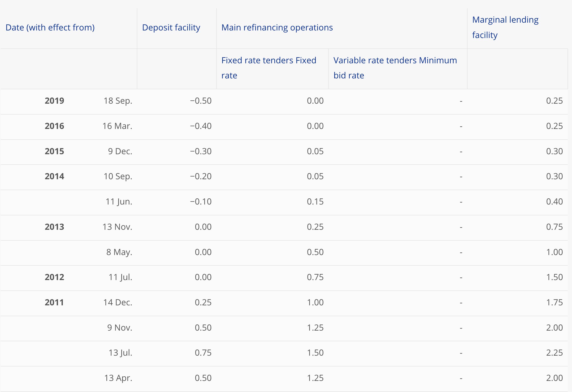Select the 2019 year cell
The image size is (572, 392).
tap(54, 101)
